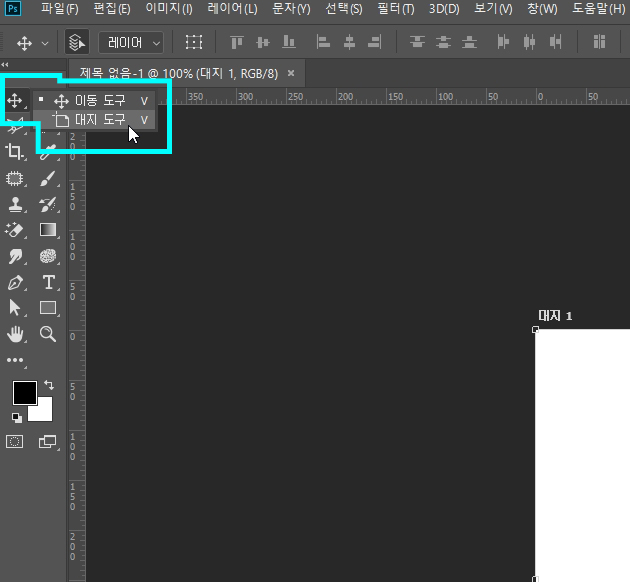Distribute bottom edges

[469, 42]
